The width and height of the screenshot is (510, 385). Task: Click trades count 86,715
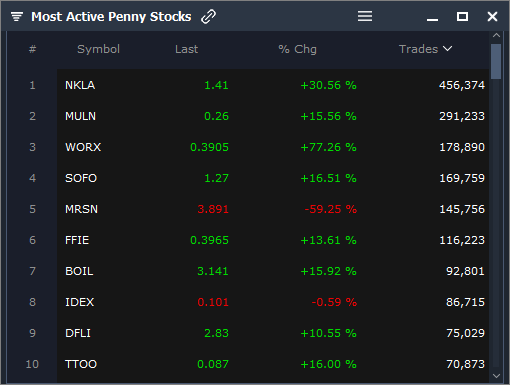[x=465, y=302]
